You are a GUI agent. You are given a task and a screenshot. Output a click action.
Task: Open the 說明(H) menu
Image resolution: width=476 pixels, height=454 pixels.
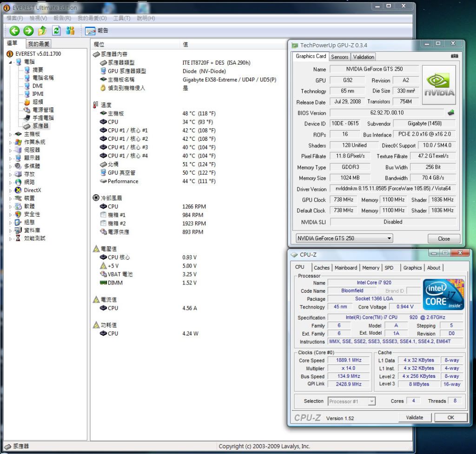coord(145,18)
